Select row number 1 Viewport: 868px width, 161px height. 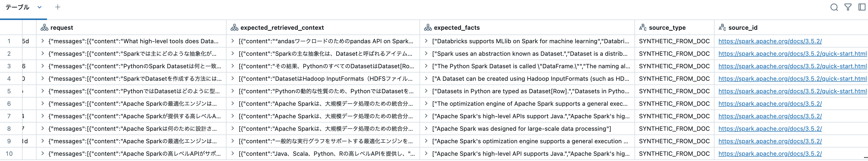pos(9,41)
